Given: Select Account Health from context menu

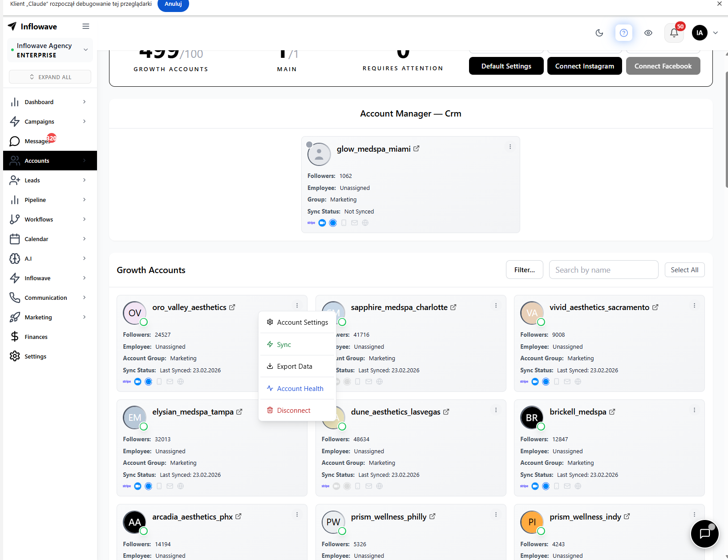Looking at the screenshot, I should tap(300, 389).
